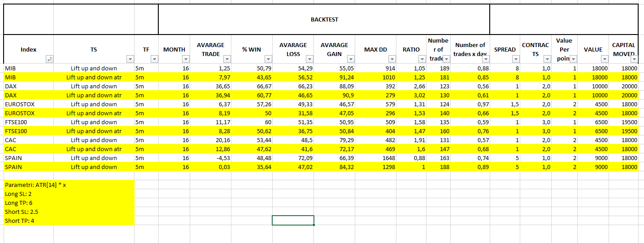Select the merged BACKTEST header cell
644x243 pixels.
[x=324, y=19]
